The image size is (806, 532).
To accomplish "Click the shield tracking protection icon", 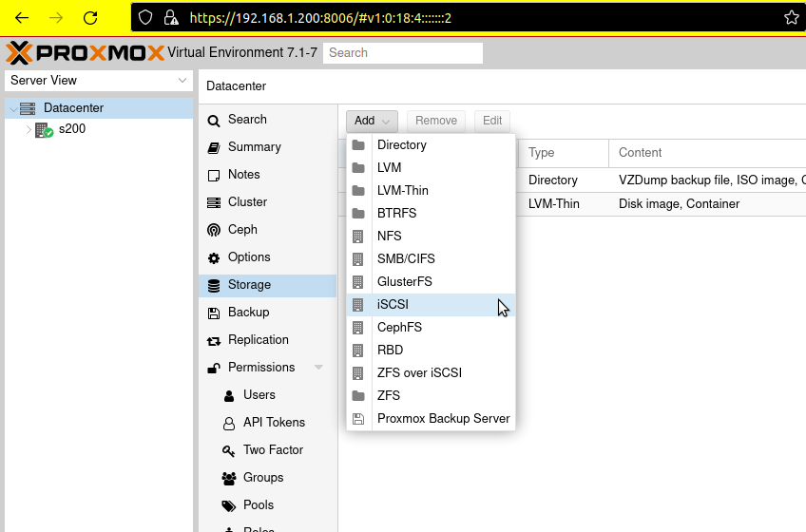I will pyautogui.click(x=145, y=18).
